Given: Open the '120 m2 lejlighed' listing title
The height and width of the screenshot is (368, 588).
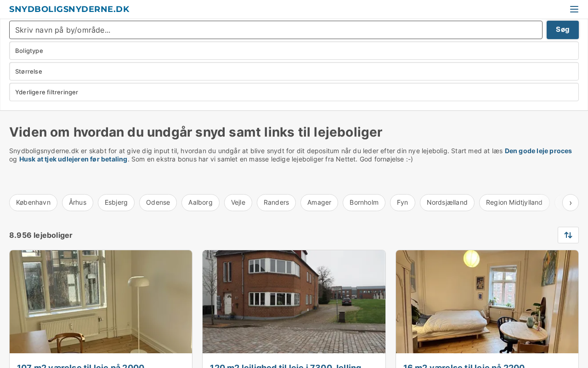Looking at the screenshot, I should pos(285,366).
